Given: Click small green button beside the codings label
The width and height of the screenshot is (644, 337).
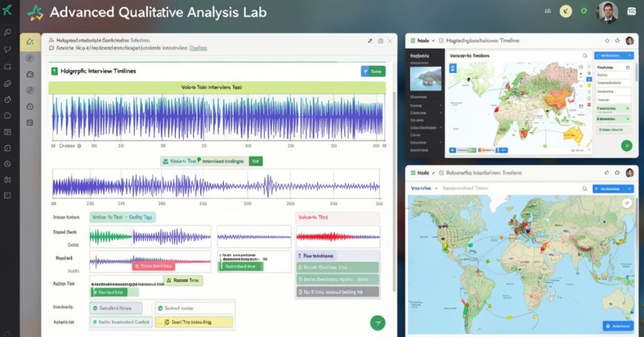Looking at the screenshot, I should (x=255, y=162).
